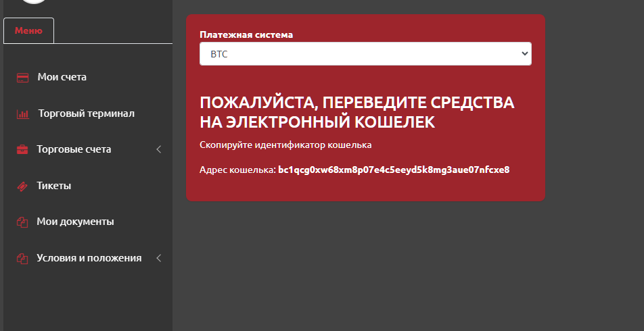Click the heading ПОЖАЛУЙСТА, ПЕРЕВЕДИТЕ СРЕДСТВА

[357, 103]
